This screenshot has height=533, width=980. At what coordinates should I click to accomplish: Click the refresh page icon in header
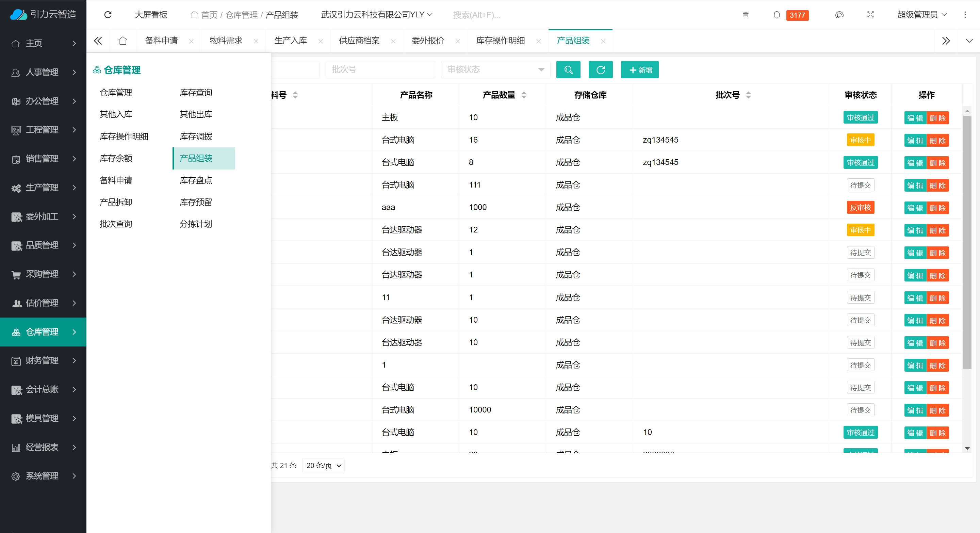tap(108, 14)
